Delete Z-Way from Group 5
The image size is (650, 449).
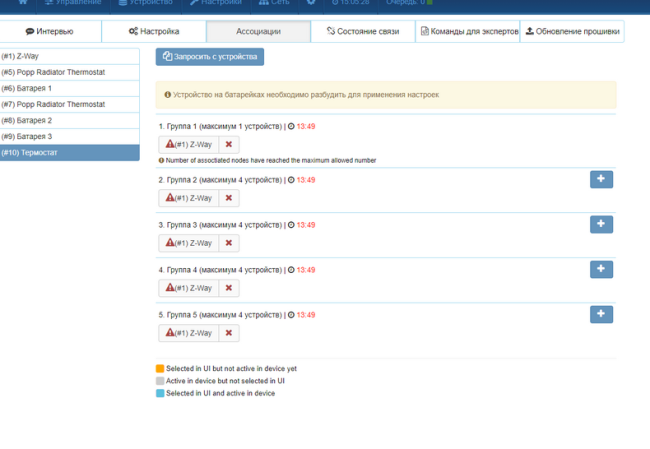pyautogui.click(x=228, y=333)
